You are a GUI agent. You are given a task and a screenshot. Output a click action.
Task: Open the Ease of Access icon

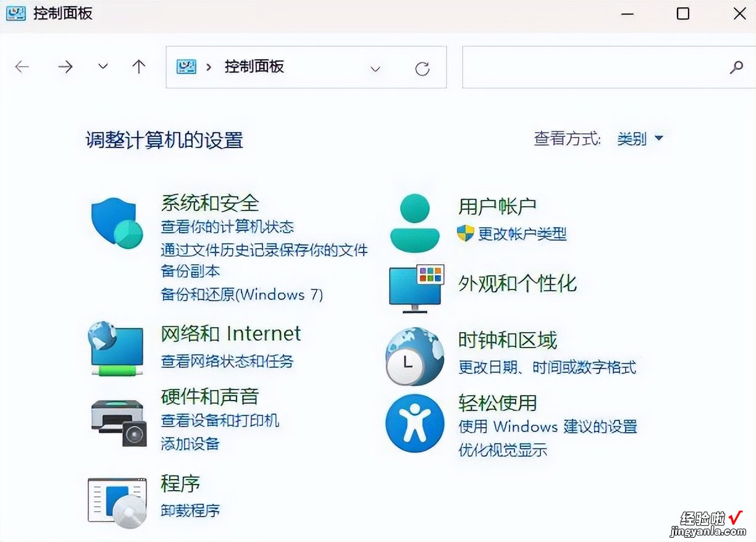tap(415, 423)
